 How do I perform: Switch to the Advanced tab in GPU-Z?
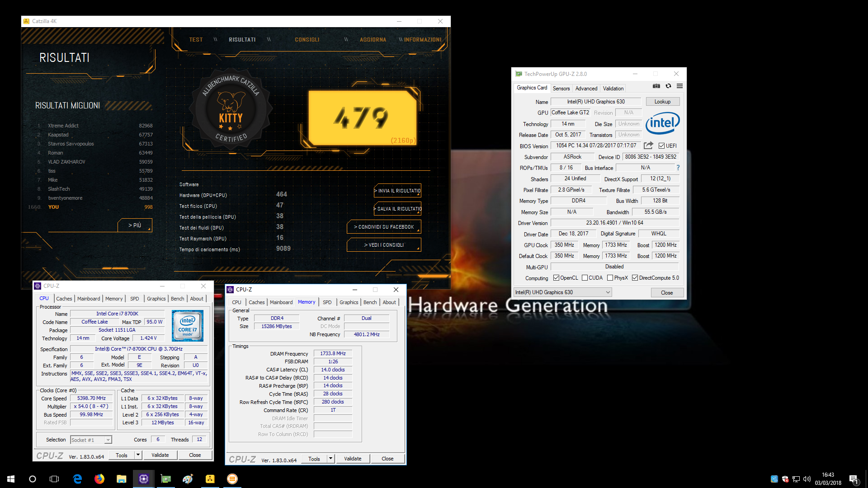pyautogui.click(x=586, y=89)
